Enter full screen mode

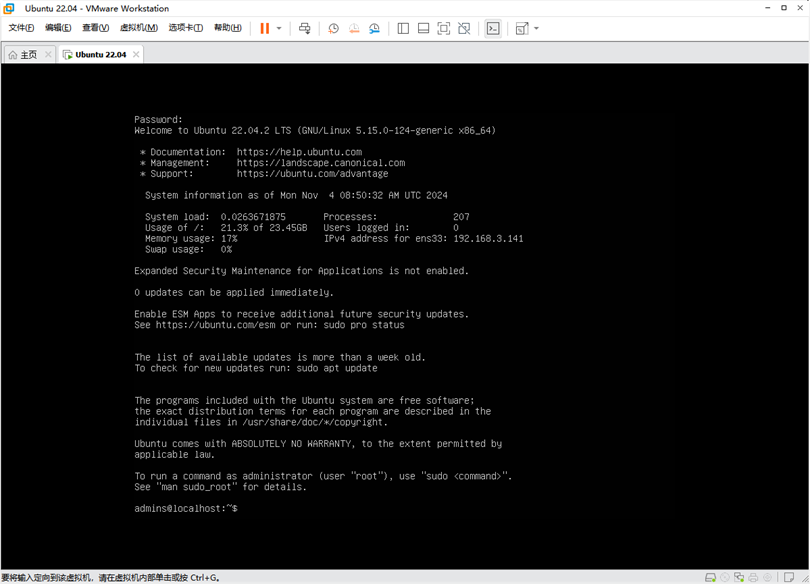pyautogui.click(x=443, y=28)
